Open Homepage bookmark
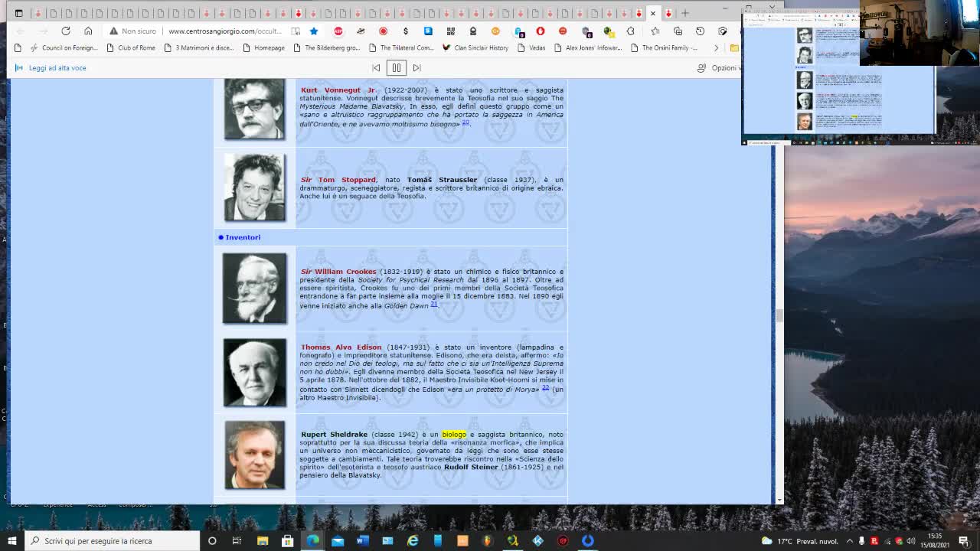Image resolution: width=980 pixels, height=551 pixels. (263, 47)
